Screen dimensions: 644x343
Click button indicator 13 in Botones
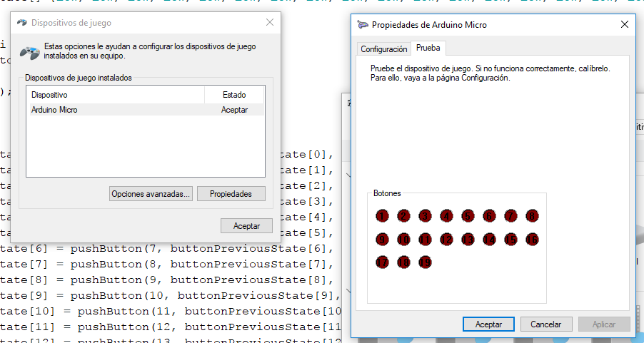point(468,239)
